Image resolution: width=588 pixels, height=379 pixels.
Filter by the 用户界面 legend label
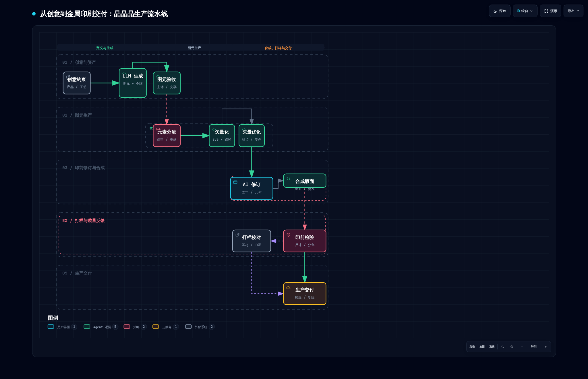(63, 327)
